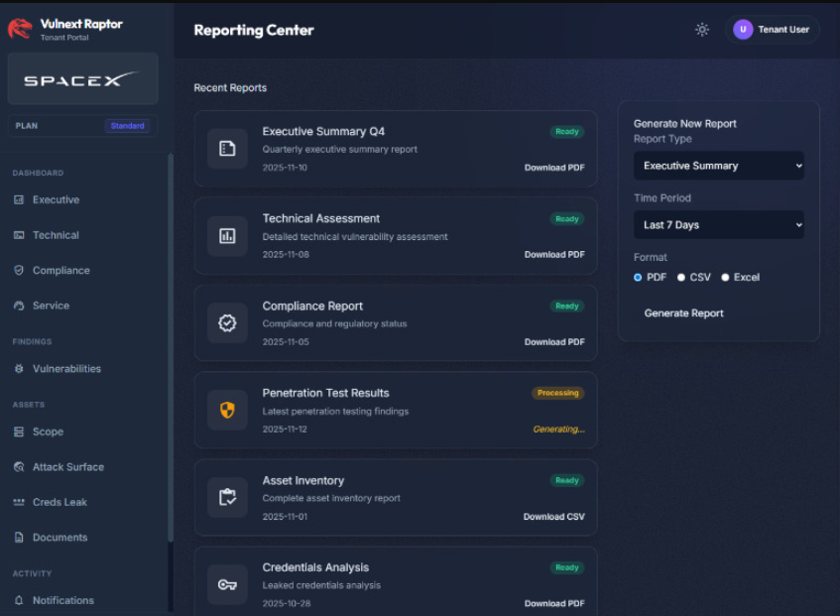The height and width of the screenshot is (616, 840).
Task: Select the PDF format radio button
Action: tap(638, 278)
